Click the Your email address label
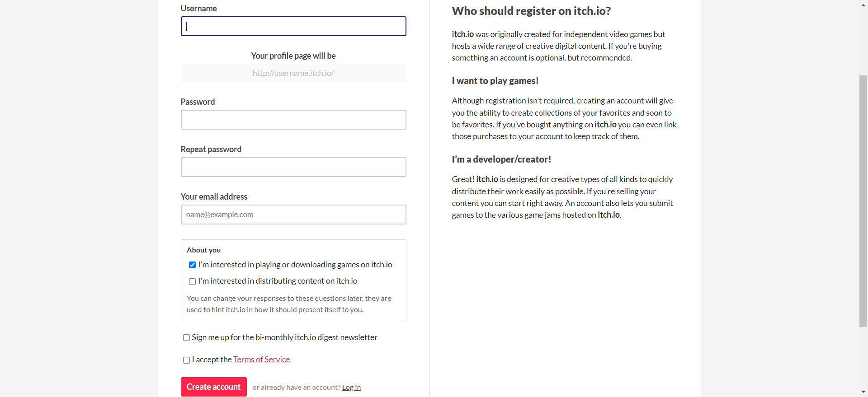 coord(214,197)
